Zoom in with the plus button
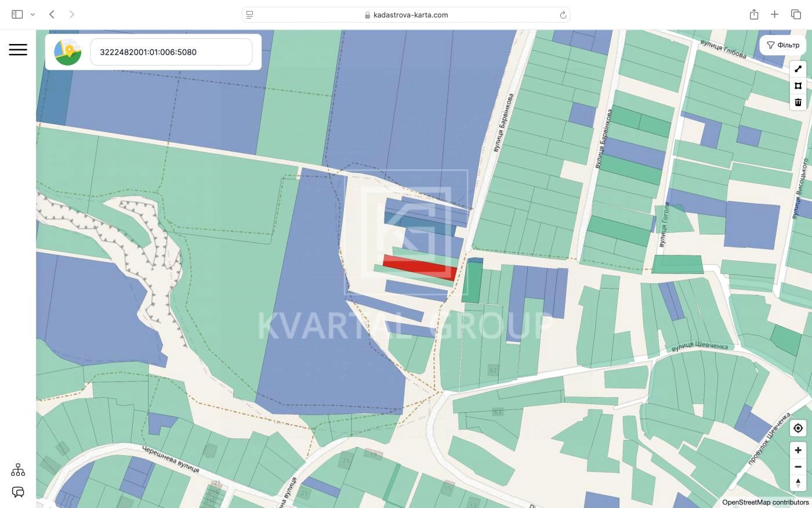Screen dimensions: 812x508 pyautogui.click(x=798, y=451)
